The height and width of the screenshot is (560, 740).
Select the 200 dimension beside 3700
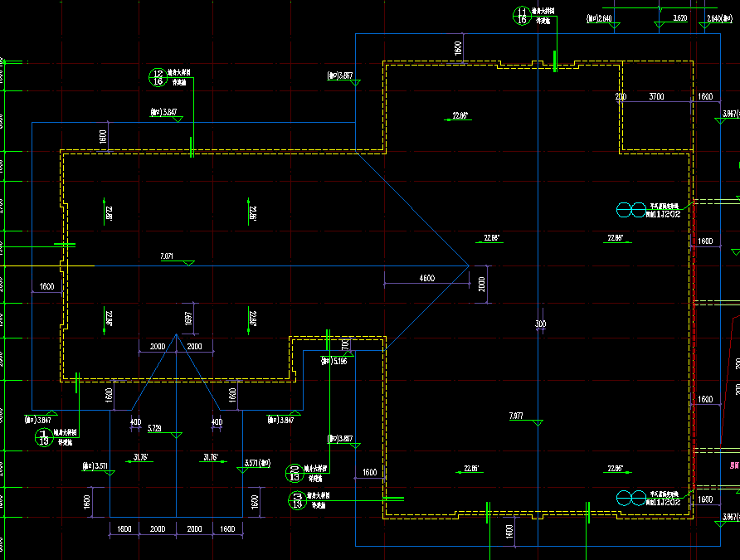pyautogui.click(x=621, y=97)
